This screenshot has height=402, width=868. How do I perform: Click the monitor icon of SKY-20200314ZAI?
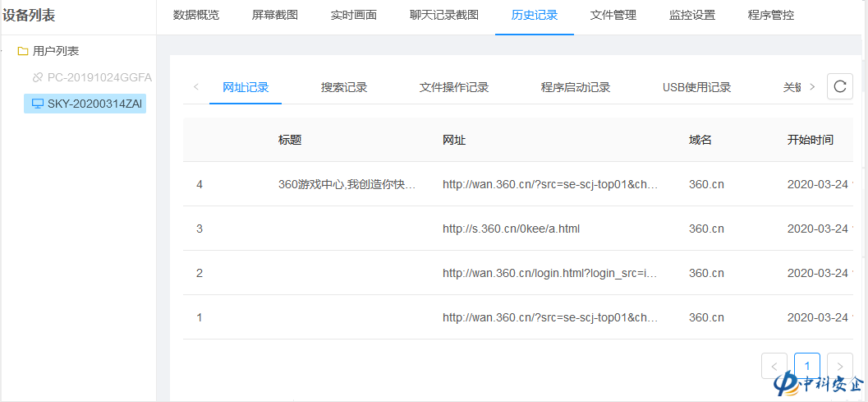pos(38,104)
